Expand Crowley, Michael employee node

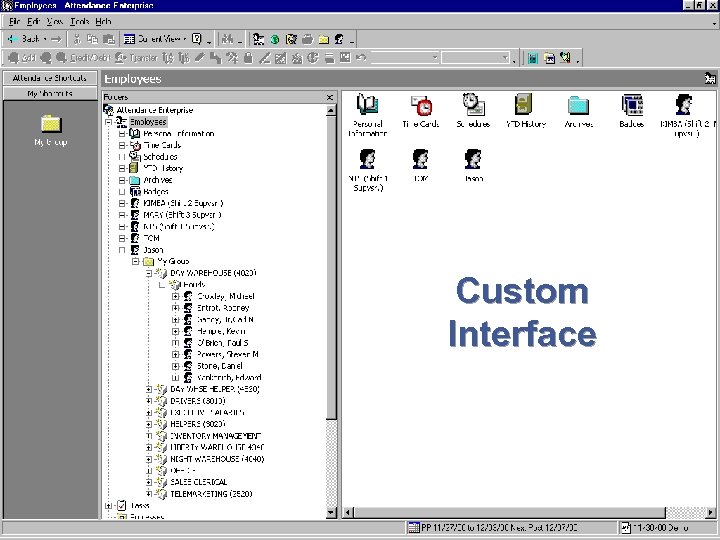tap(175, 296)
